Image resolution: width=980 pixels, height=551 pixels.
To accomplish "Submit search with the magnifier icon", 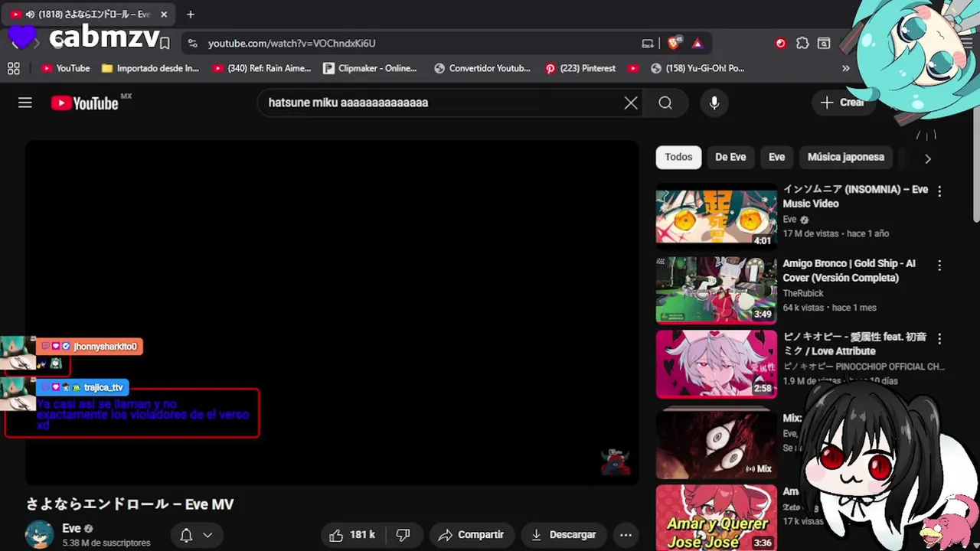I will coord(665,103).
